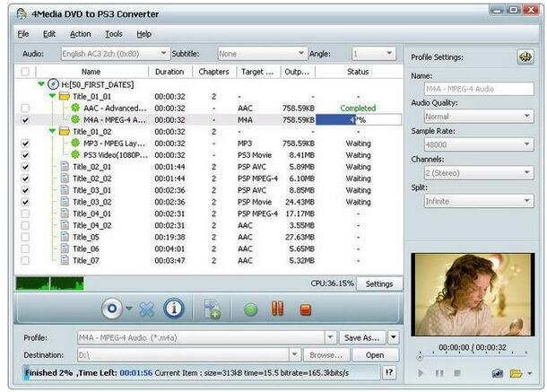Collapse the Title_01_01 folder

[x=52, y=96]
